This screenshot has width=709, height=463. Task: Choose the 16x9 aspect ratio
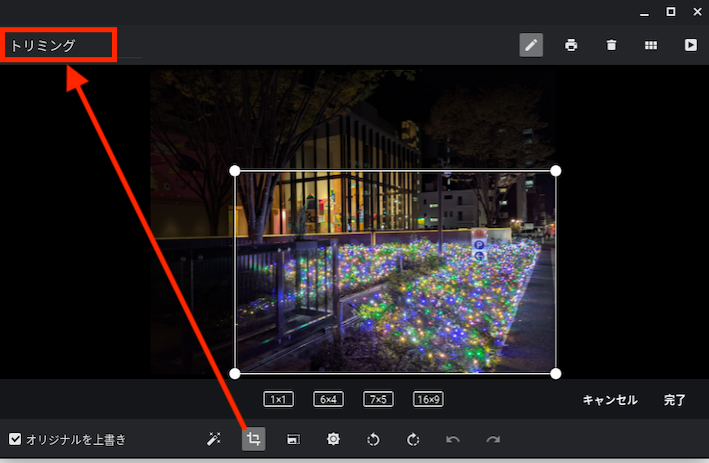[428, 399]
